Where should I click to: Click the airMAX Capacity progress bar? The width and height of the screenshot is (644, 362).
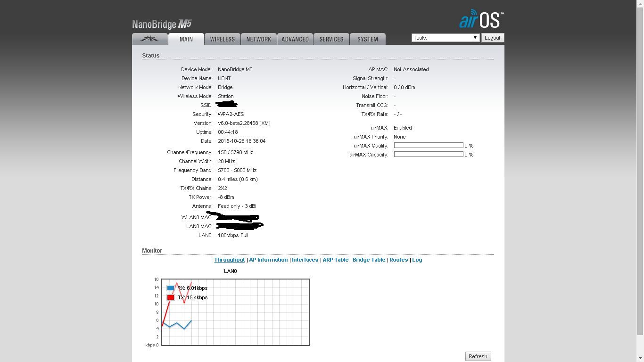point(429,154)
